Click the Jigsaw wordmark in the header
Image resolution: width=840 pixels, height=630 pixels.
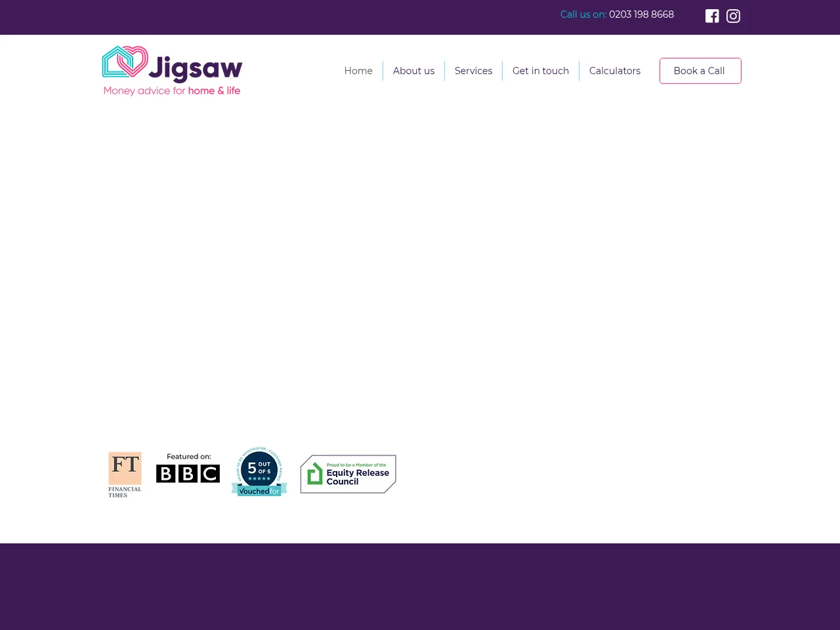click(x=196, y=66)
